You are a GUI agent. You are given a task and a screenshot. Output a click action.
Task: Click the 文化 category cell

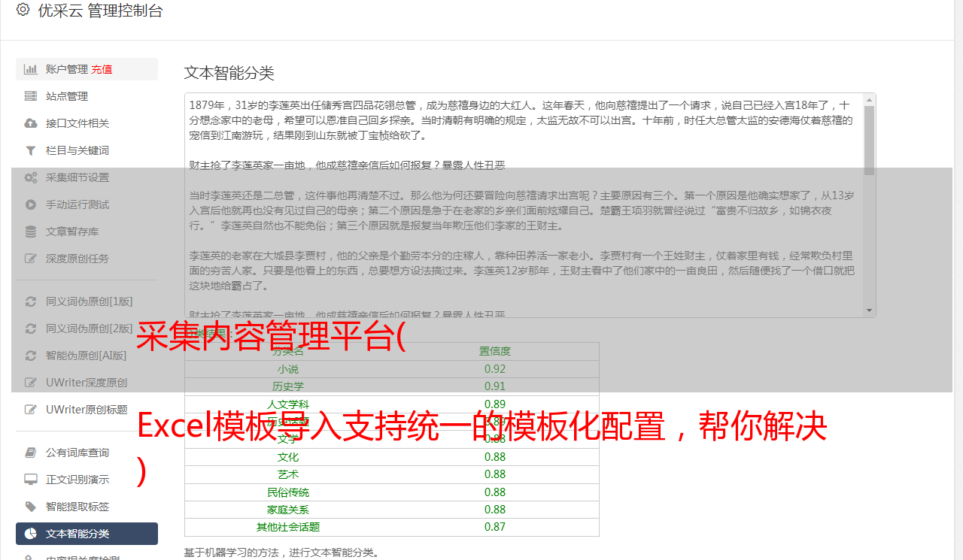tap(288, 457)
